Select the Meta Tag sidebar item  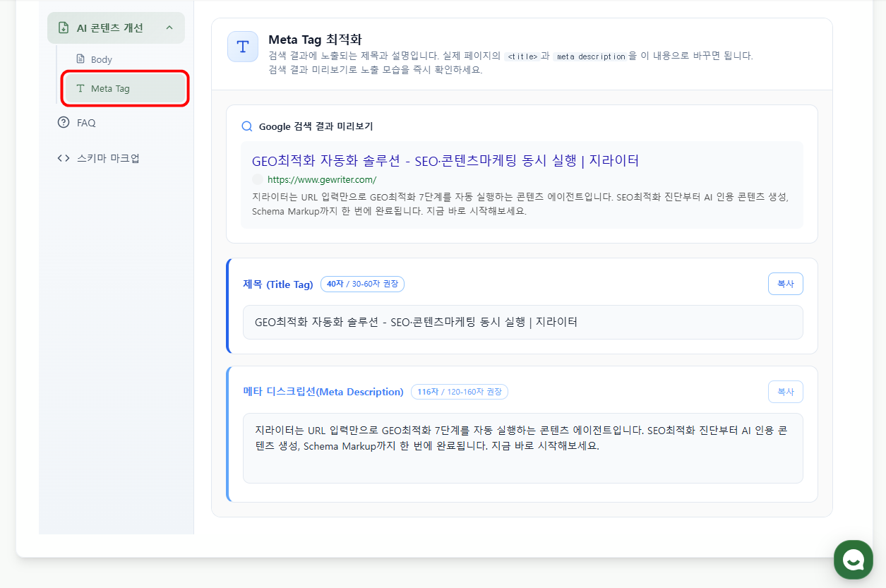click(x=124, y=88)
